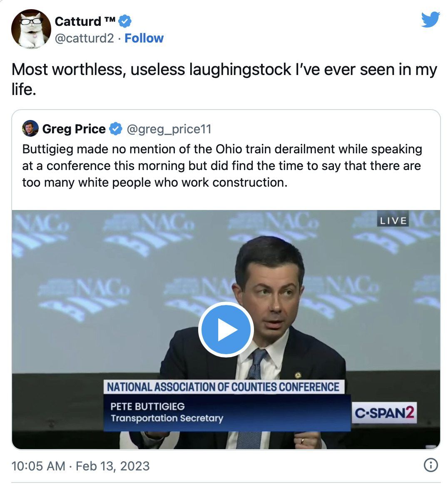Open Catturd's cat profile avatar
The height and width of the screenshot is (485, 448).
click(31, 29)
